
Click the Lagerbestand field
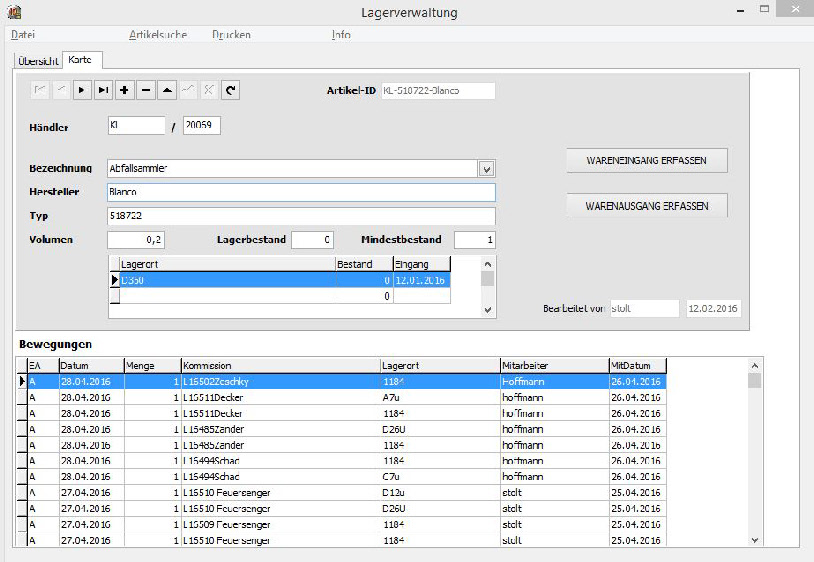[x=313, y=240]
